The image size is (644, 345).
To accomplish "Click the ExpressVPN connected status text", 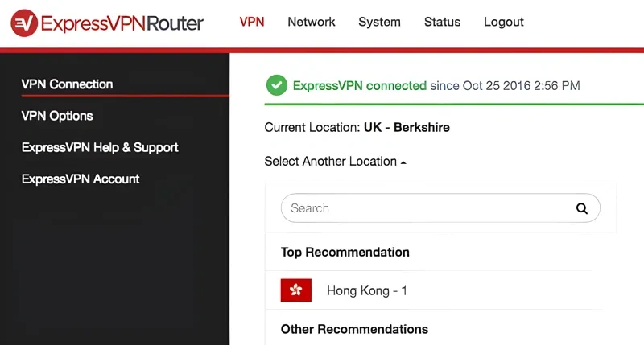I will tap(359, 86).
